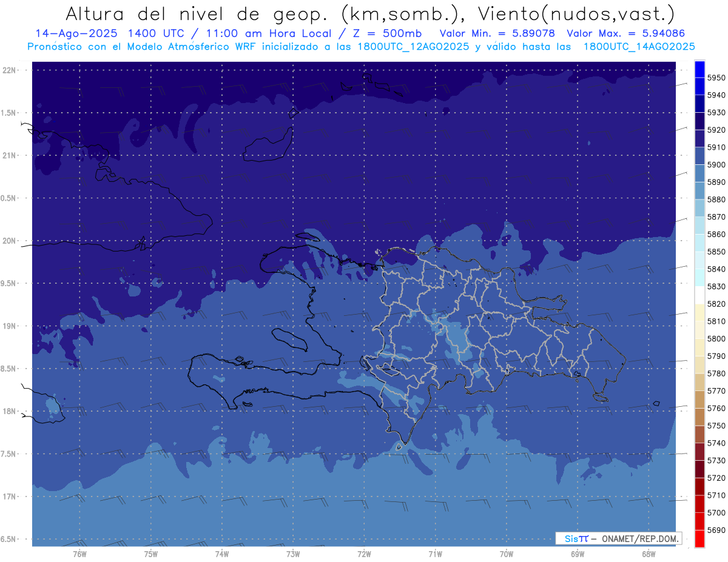This screenshot has width=728, height=562.
Task: Click the '76W' longitude label
Action: coord(79,554)
